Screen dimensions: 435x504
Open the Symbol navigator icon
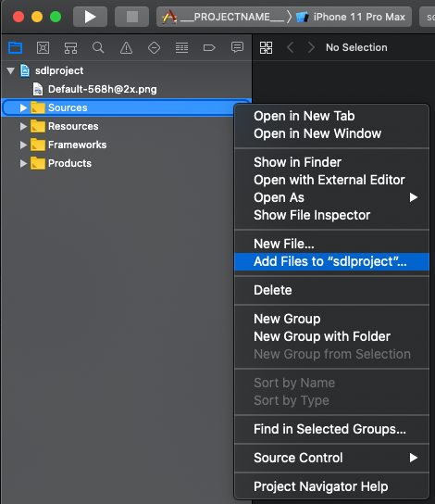pyautogui.click(x=70, y=48)
